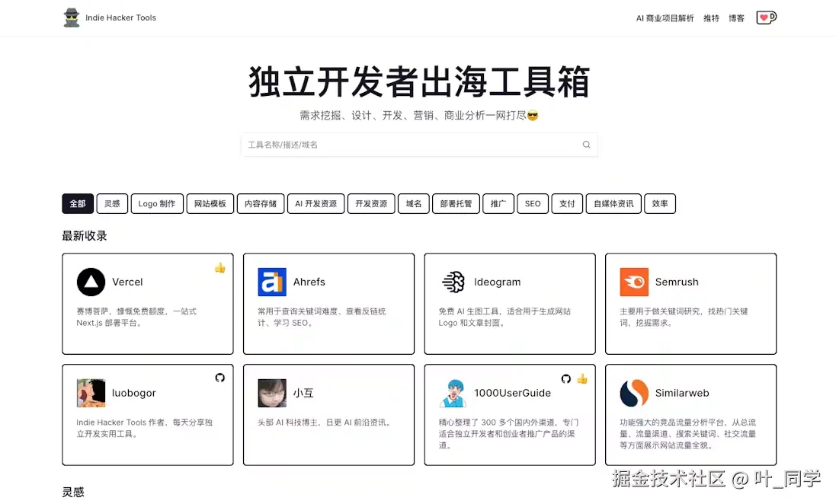Click 小互 avatar image
Image resolution: width=836 pixels, height=504 pixels.
tap(272, 393)
